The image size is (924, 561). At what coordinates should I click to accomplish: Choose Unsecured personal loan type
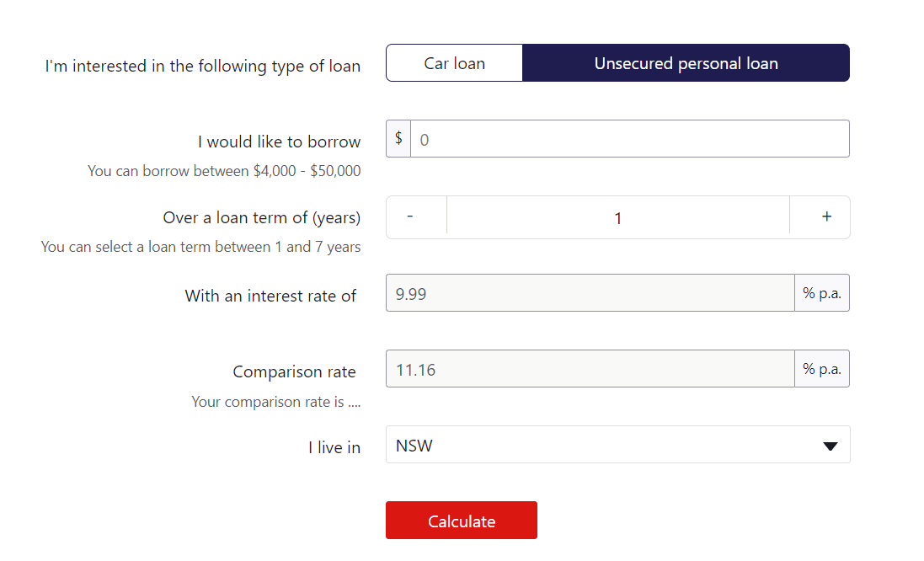pyautogui.click(x=686, y=63)
